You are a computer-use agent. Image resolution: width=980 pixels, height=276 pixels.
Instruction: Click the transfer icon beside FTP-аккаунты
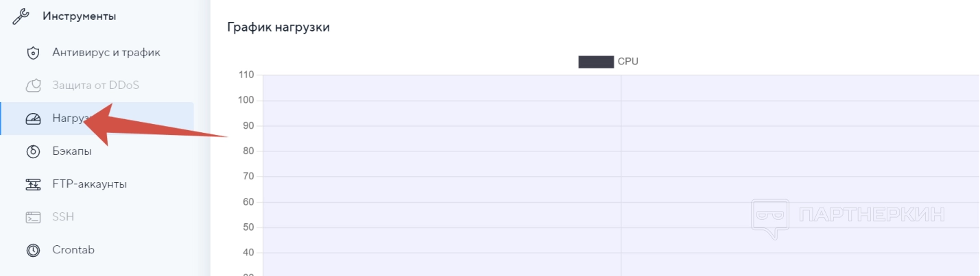pos(33,184)
